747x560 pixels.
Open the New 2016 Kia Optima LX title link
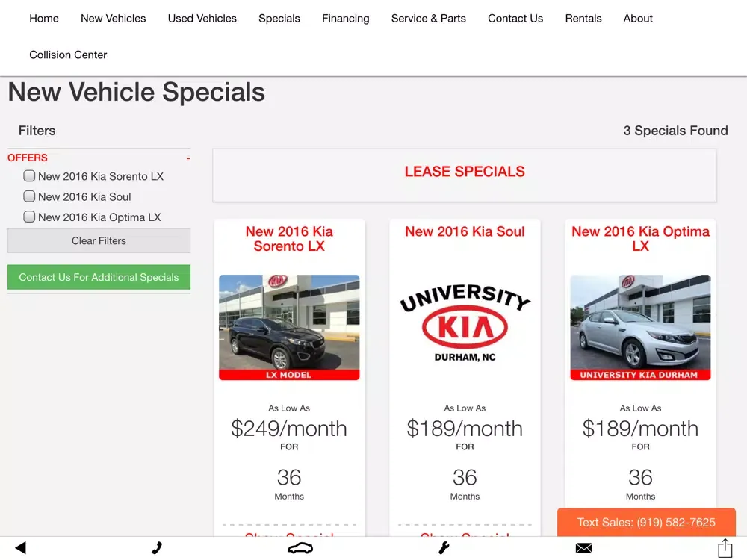click(640, 239)
